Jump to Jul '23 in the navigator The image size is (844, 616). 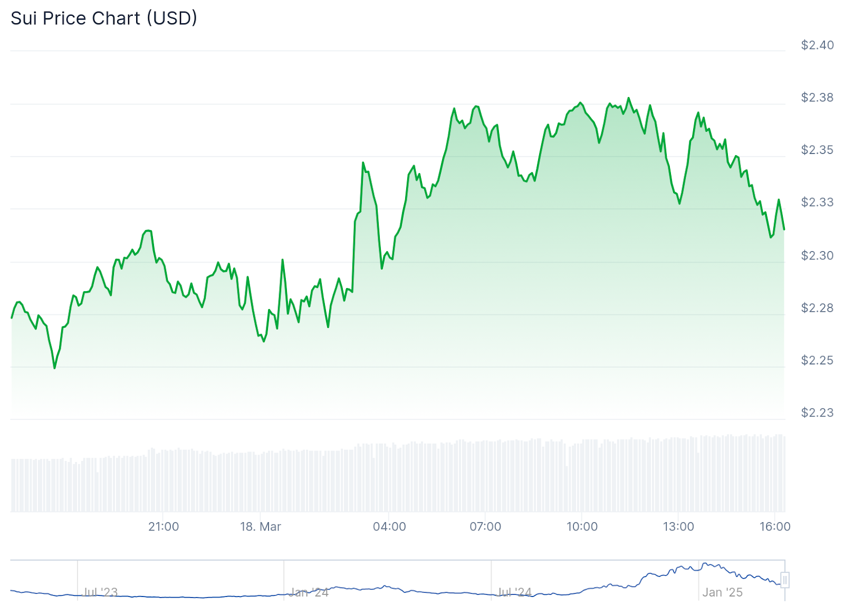tap(100, 592)
